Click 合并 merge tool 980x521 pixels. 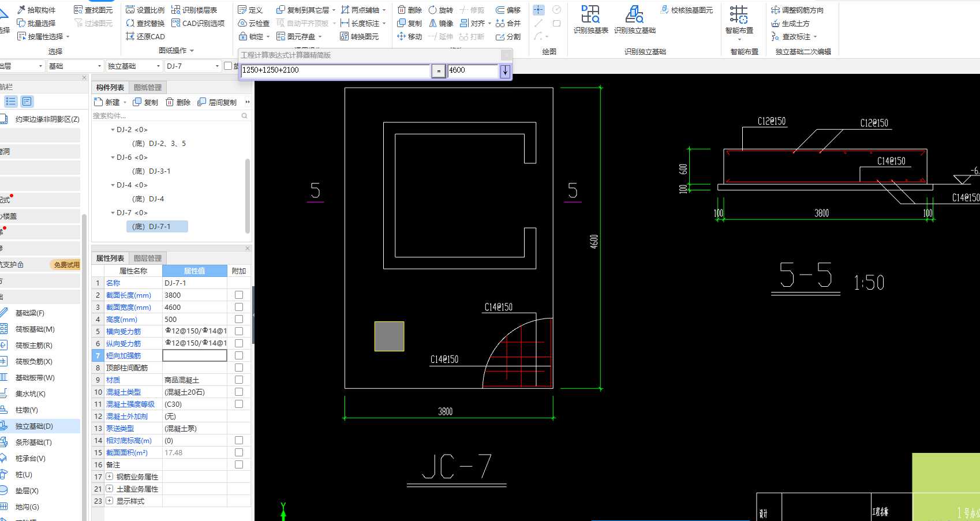pyautogui.click(x=508, y=23)
